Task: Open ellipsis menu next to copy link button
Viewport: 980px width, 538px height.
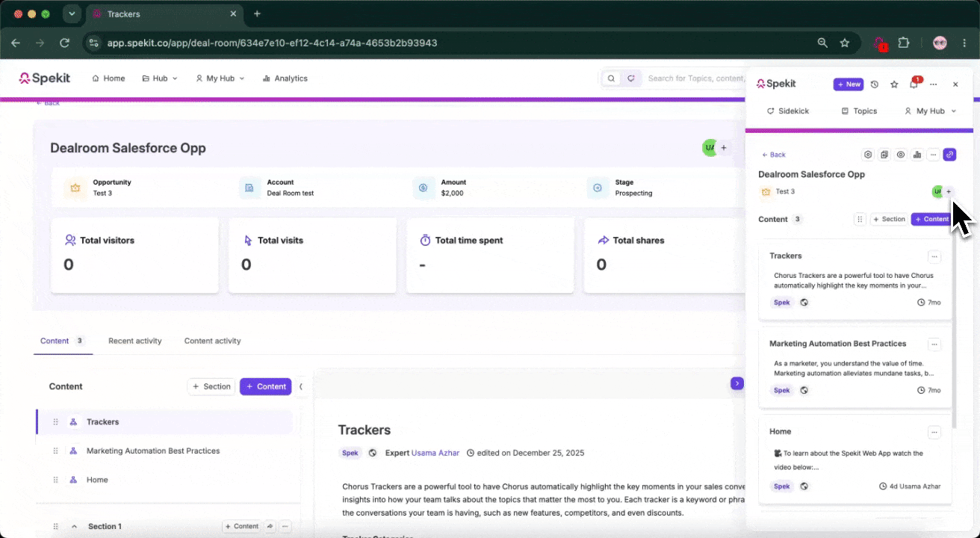Action: point(934,155)
